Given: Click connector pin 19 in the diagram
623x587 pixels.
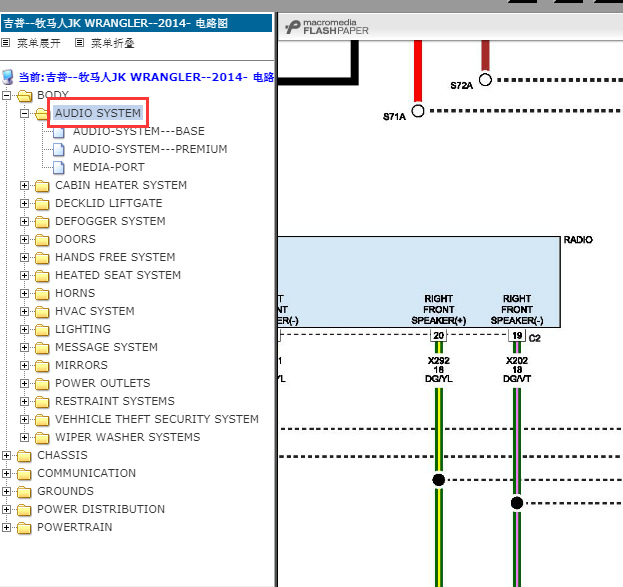Looking at the screenshot, I should point(517,335).
